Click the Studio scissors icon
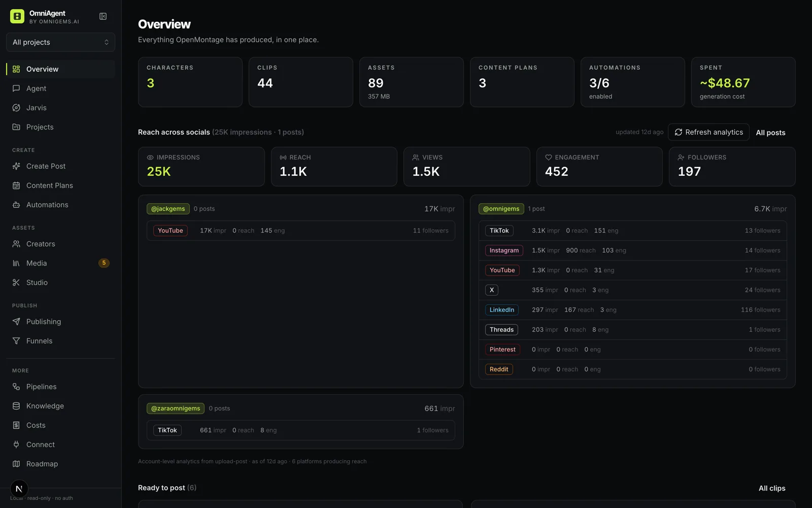 pyautogui.click(x=16, y=282)
